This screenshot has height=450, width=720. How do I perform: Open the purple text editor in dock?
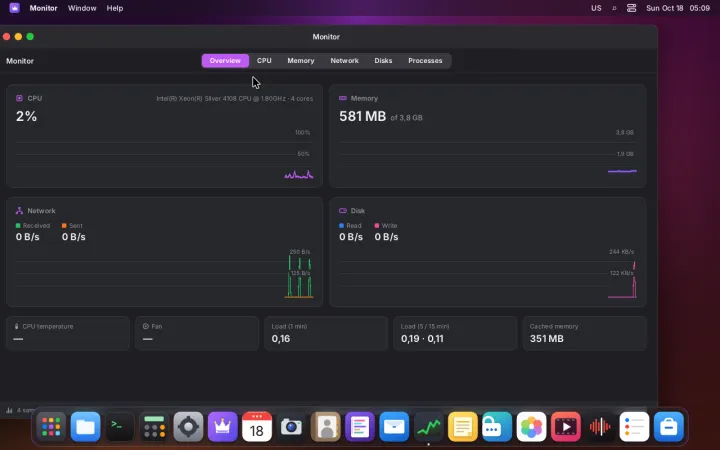coord(360,427)
